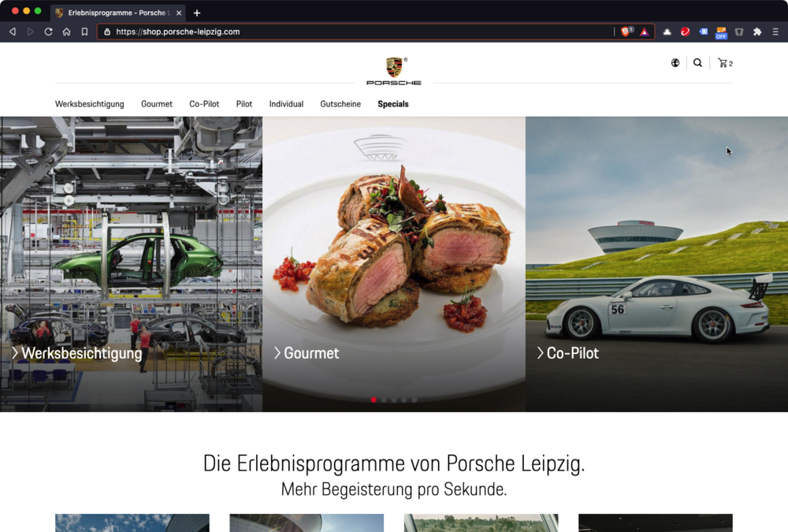Image resolution: width=788 pixels, height=532 pixels.
Task: Open Co-Pilot menu item
Action: pos(204,104)
